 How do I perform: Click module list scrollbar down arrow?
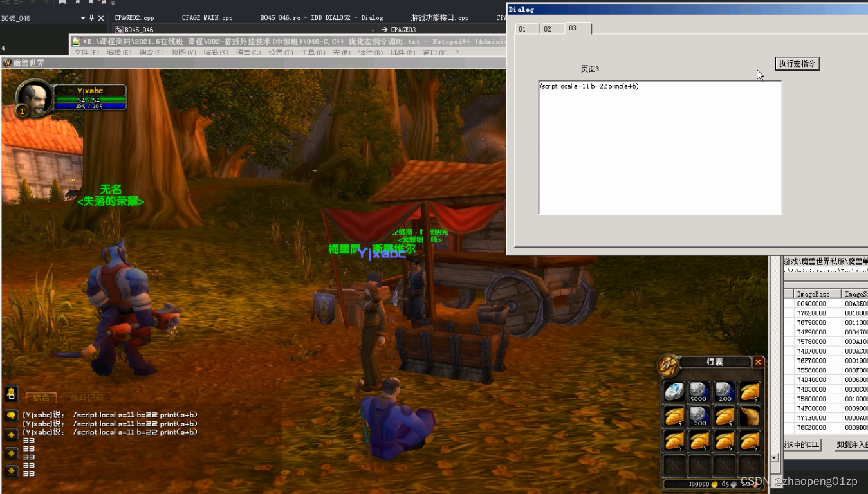(x=774, y=457)
